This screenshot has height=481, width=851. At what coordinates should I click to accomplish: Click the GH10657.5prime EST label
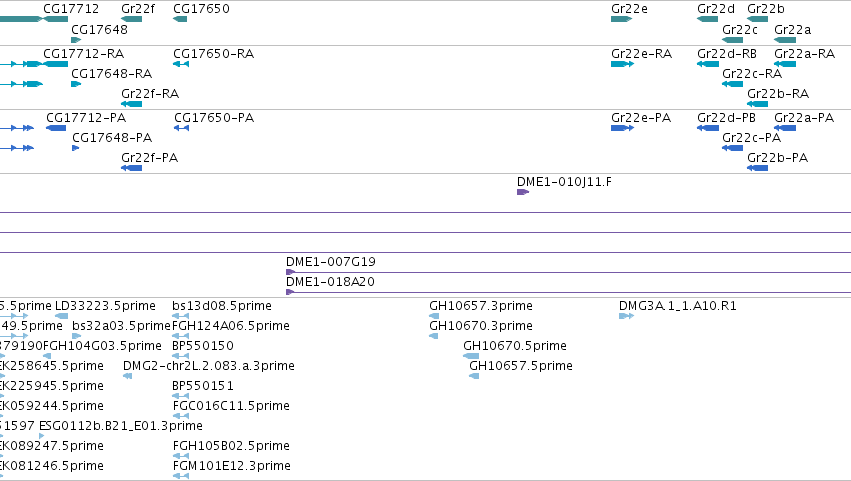tap(521, 366)
